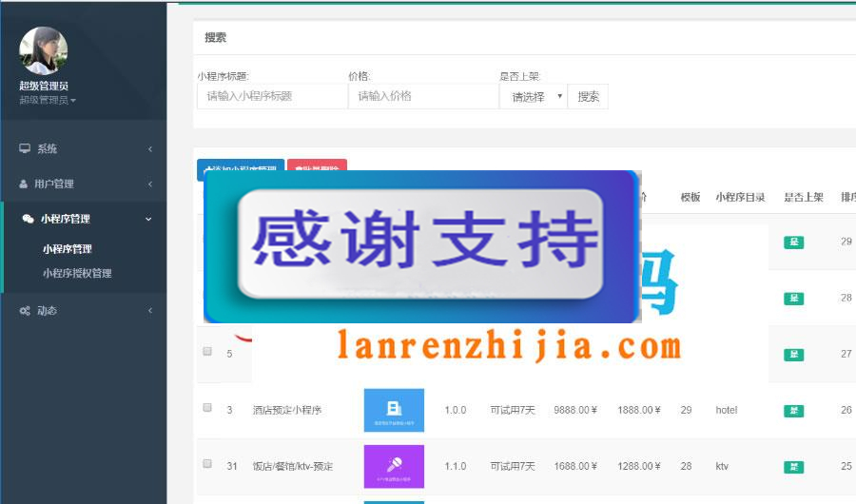Focus the 价格 input field
This screenshot has height=504, width=856.
point(423,97)
